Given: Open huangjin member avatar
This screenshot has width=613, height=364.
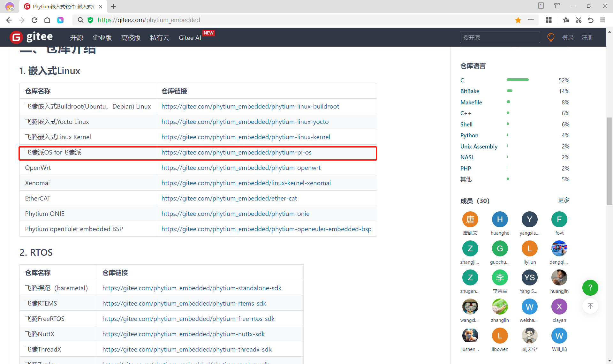Looking at the screenshot, I should 559,277.
